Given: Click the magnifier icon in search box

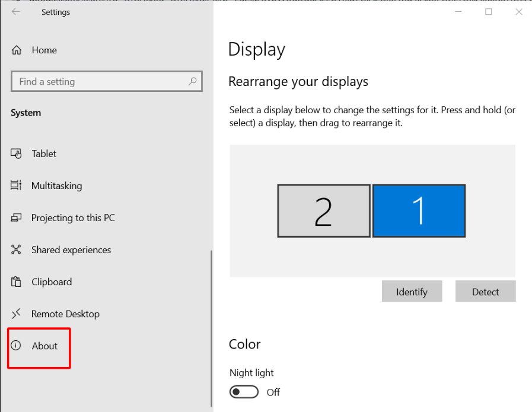Looking at the screenshot, I should coord(192,82).
